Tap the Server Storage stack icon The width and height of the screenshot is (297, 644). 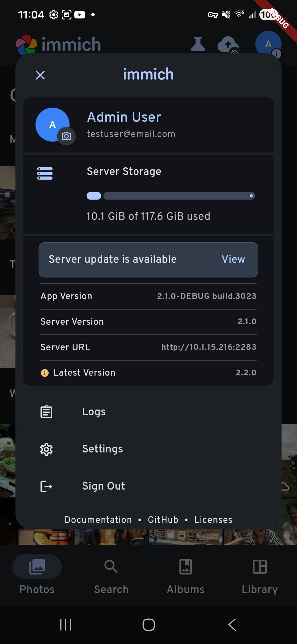[45, 173]
